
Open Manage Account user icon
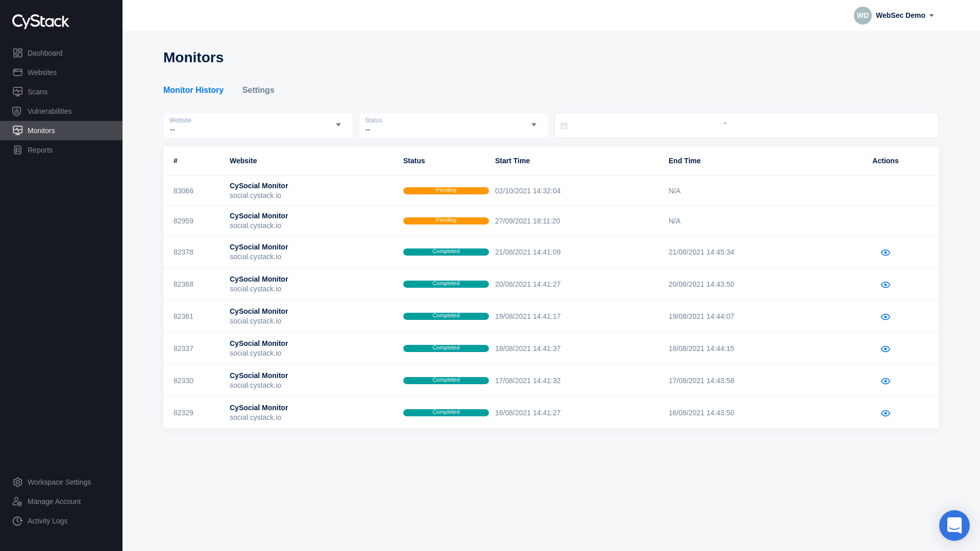coord(18,502)
